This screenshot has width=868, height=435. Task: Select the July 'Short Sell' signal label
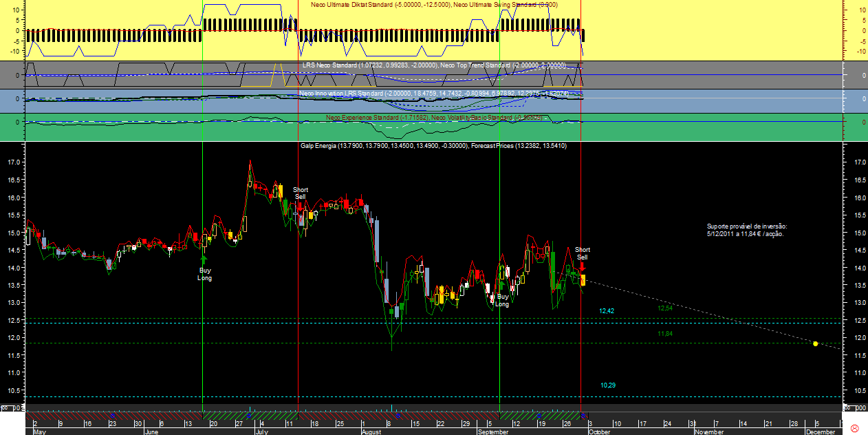click(300, 193)
